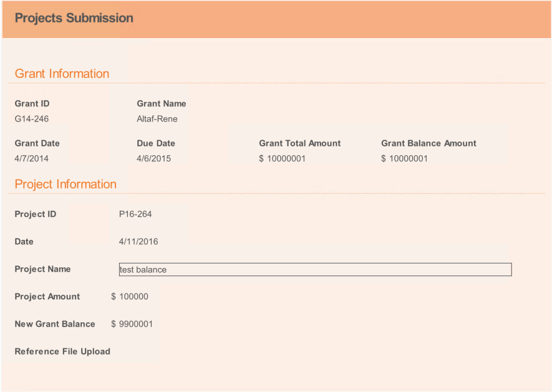
Task: Click the Grant Total Amount value
Action: pos(283,159)
